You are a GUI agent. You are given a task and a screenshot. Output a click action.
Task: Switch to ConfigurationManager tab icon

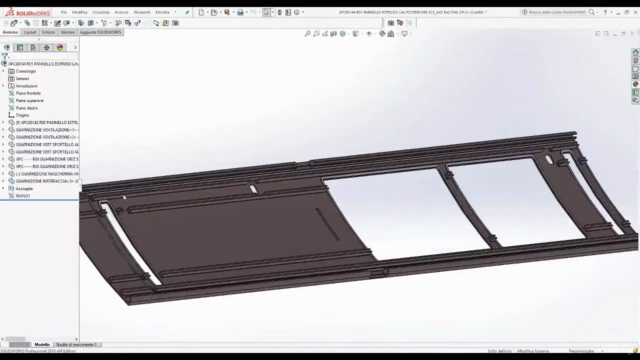point(33,48)
